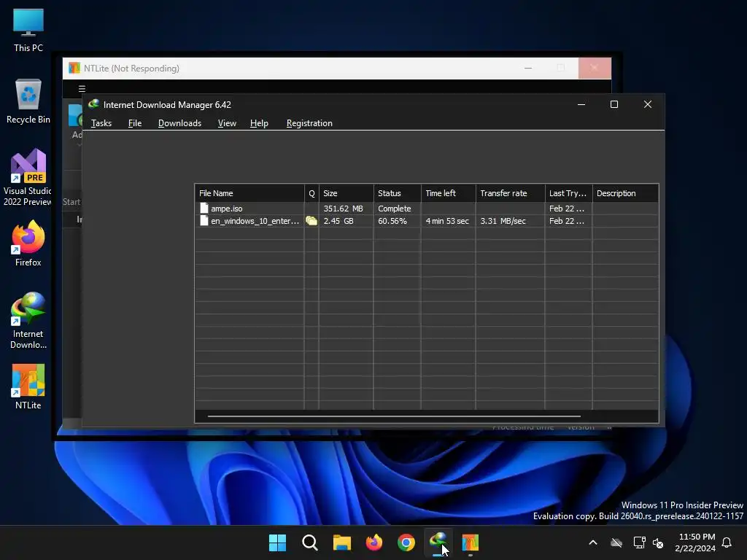
Task: Click the file icon next to ampe.iso
Action: pos(204,208)
